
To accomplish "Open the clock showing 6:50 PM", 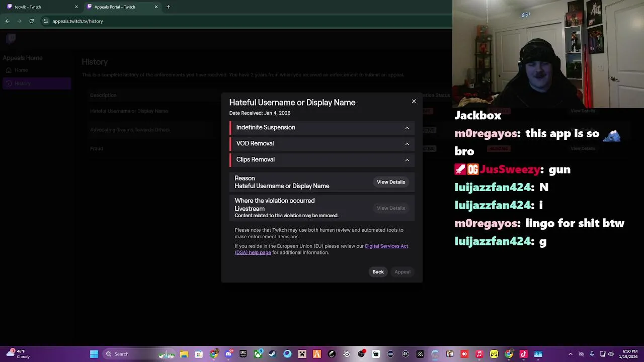I will click(629, 354).
